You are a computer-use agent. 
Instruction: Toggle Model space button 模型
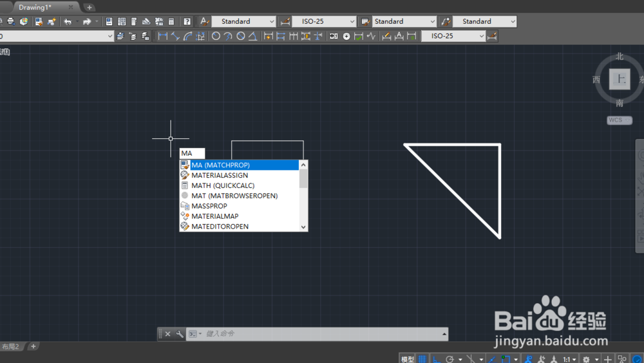point(408,359)
